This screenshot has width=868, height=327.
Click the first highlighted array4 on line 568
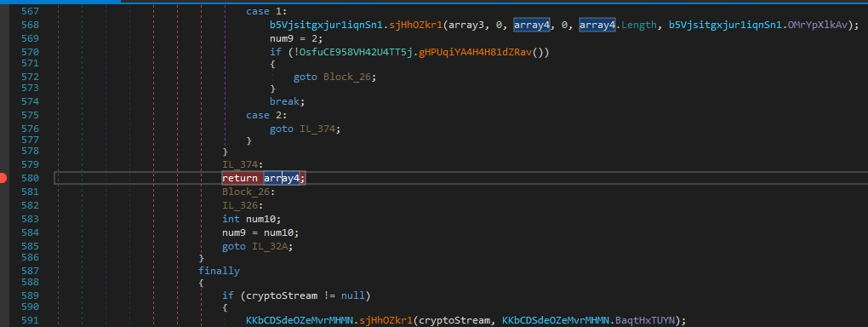pos(532,25)
